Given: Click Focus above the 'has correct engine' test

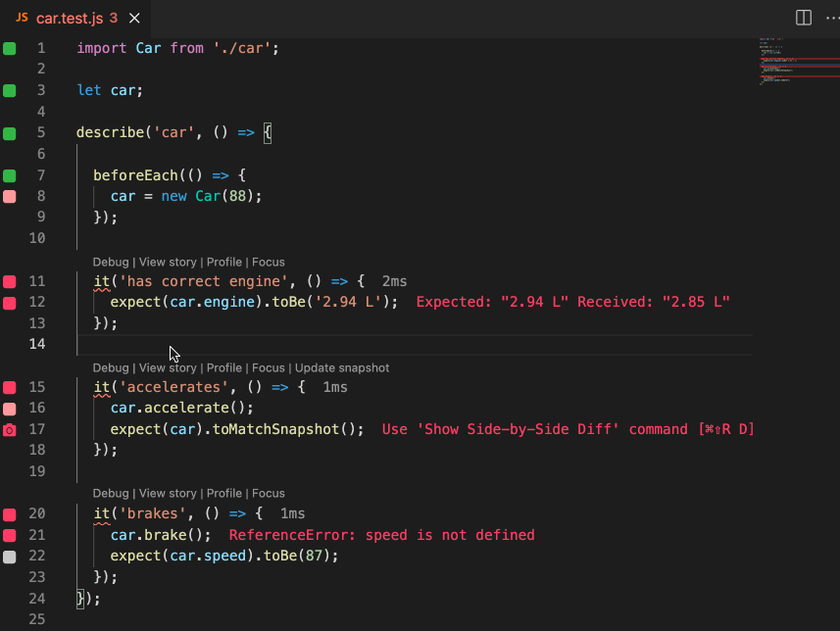Looking at the screenshot, I should pyautogui.click(x=269, y=262).
